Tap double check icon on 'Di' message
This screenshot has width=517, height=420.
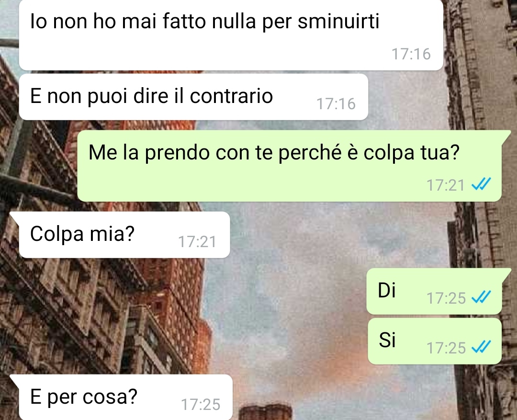click(x=481, y=297)
